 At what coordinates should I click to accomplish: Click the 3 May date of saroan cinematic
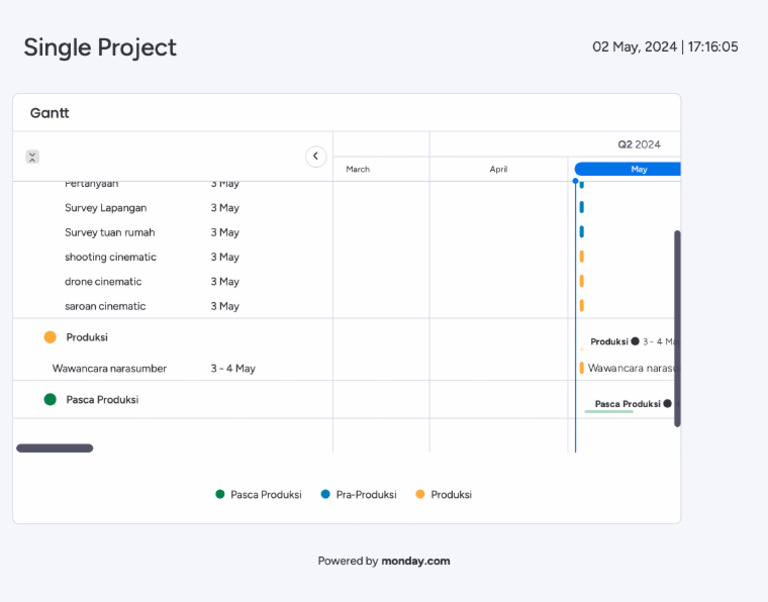225,306
